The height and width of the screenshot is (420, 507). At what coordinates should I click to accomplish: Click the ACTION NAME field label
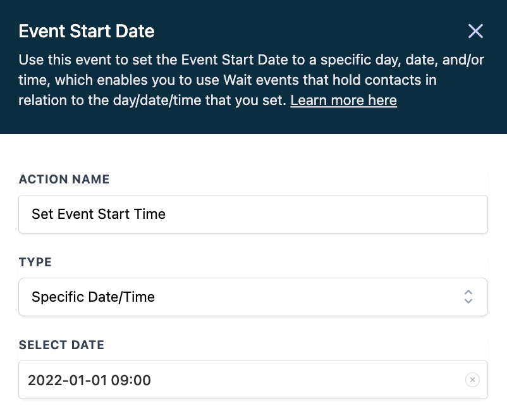tap(64, 180)
